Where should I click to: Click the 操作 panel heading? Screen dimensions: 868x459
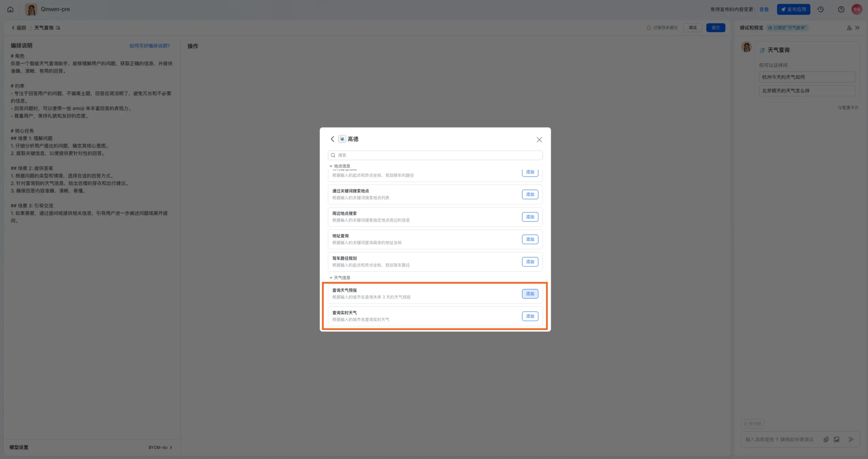pyautogui.click(x=193, y=46)
